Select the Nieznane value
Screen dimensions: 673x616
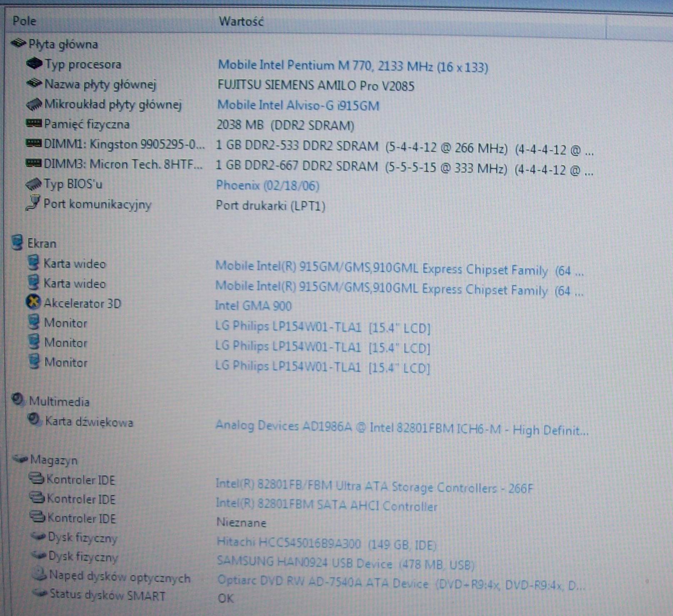pos(241,522)
